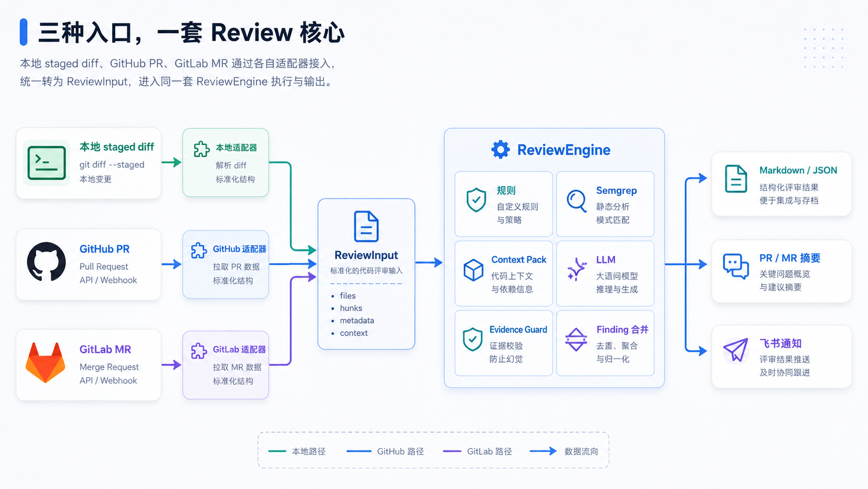Click the 'context' bullet in ReviewInput
Viewport: 868px width, 489px height.
(354, 333)
